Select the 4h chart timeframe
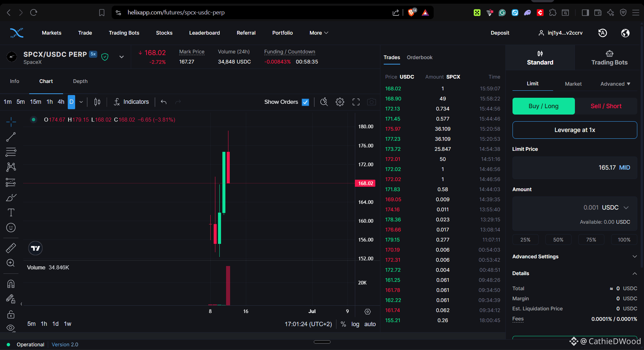 pos(61,102)
